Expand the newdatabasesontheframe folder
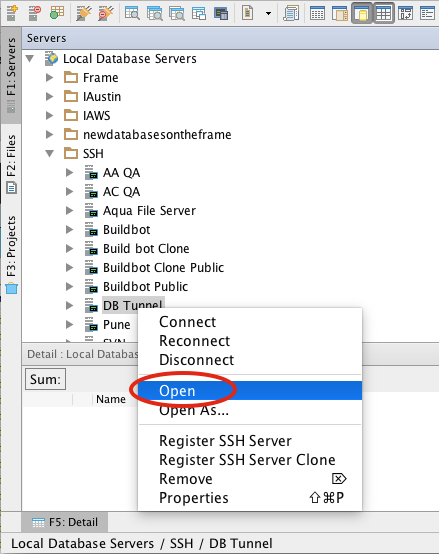This screenshot has height=554, width=439. [50, 135]
